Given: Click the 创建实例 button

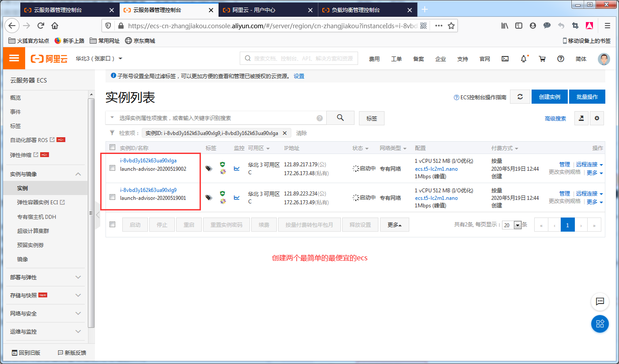Looking at the screenshot, I should click(549, 97).
